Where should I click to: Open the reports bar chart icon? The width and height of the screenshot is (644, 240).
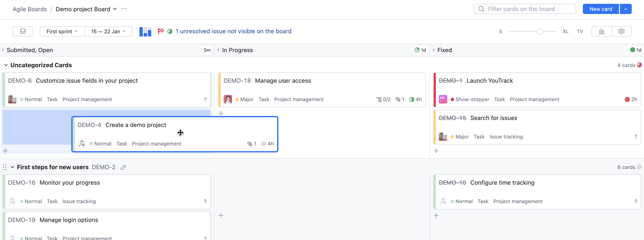[x=601, y=31]
